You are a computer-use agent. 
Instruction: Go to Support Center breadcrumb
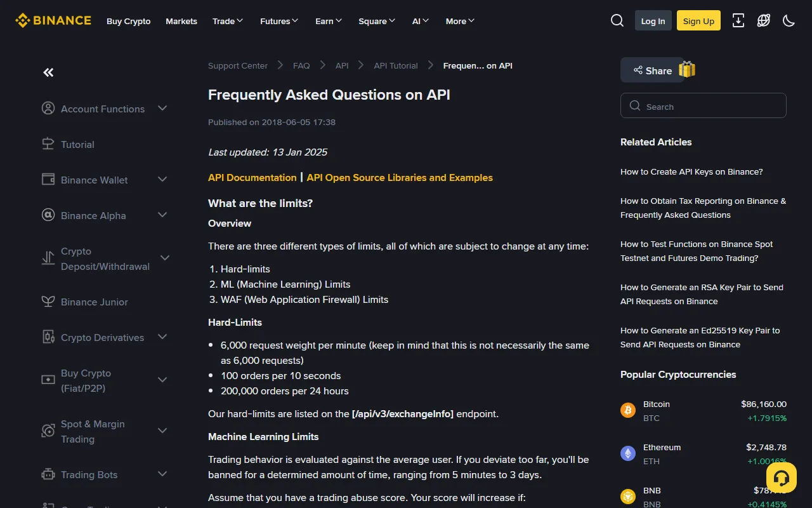coord(238,65)
